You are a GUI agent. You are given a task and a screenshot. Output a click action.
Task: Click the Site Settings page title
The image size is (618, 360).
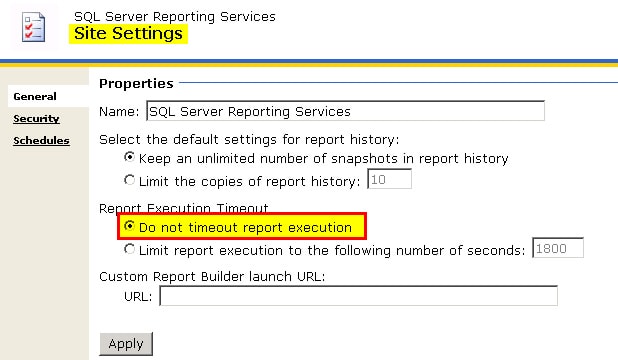pos(128,34)
